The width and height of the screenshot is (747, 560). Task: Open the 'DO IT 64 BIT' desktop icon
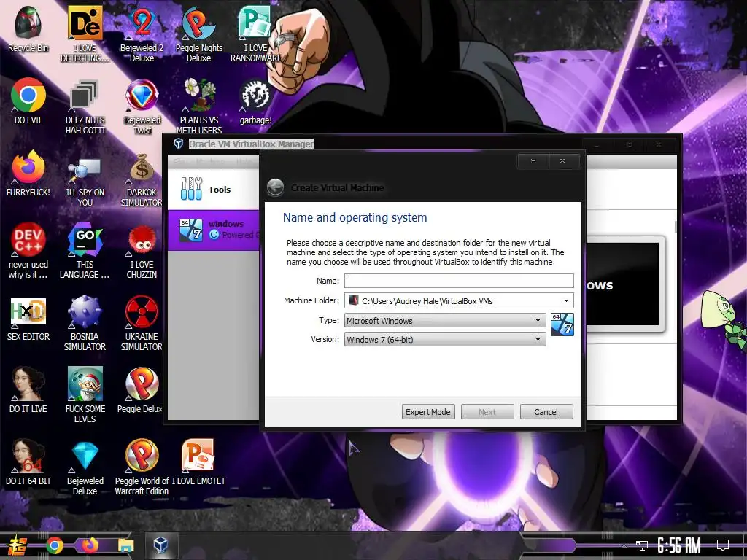coord(28,462)
